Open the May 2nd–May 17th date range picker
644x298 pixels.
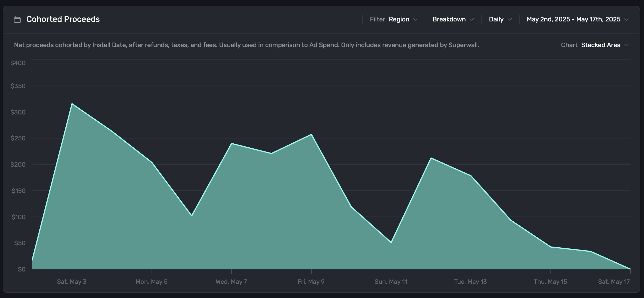tap(573, 19)
